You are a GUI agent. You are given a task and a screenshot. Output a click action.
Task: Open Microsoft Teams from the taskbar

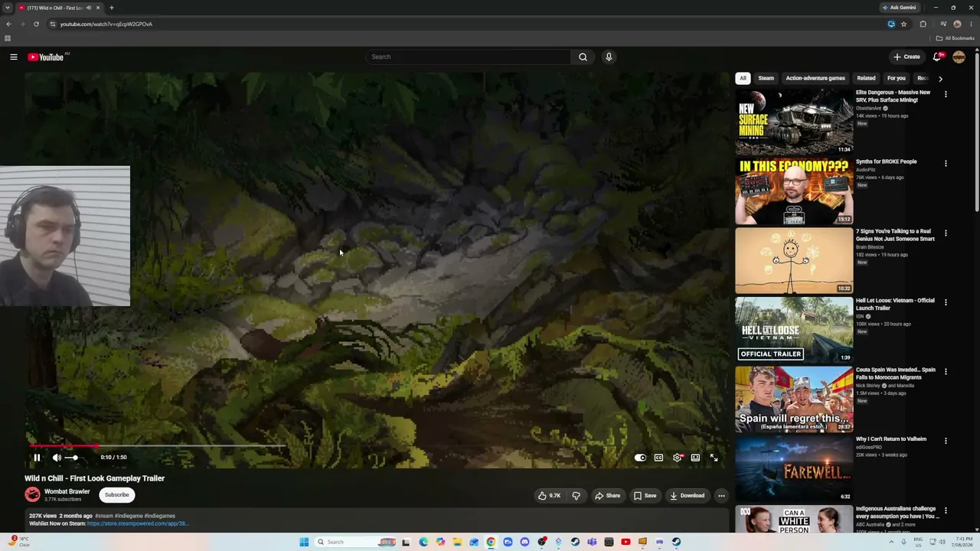click(x=592, y=542)
